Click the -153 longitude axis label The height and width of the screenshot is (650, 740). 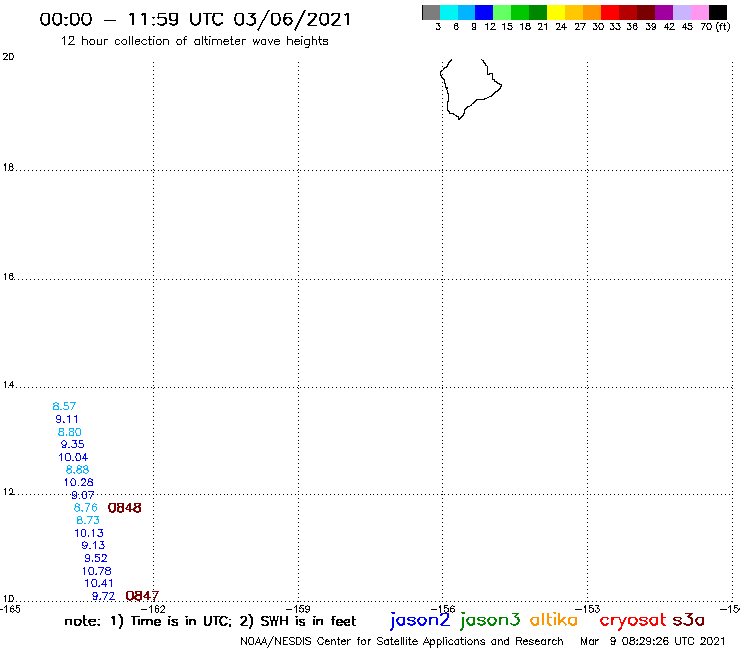pyautogui.click(x=588, y=609)
